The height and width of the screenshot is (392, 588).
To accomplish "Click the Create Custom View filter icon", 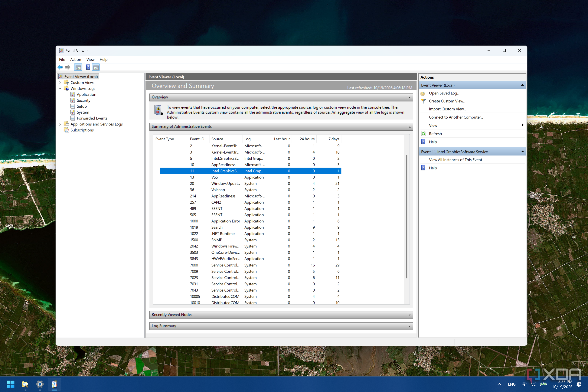I will (423, 101).
